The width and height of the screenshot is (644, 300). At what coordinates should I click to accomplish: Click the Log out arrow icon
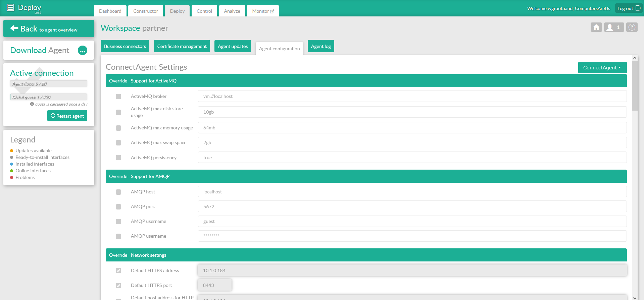click(x=638, y=8)
